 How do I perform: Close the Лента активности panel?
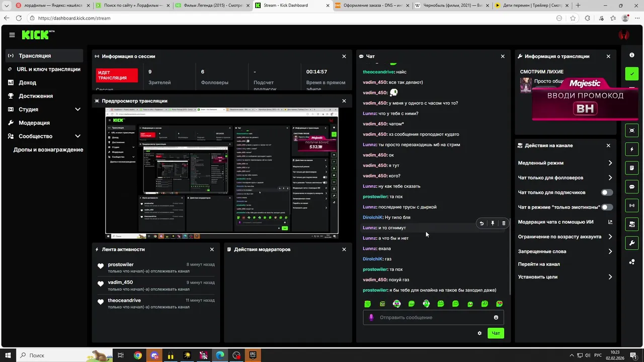[x=212, y=249]
